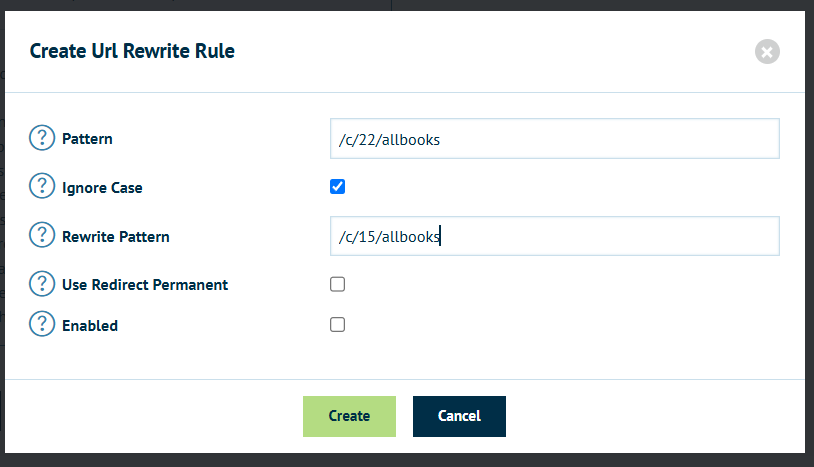Image resolution: width=814 pixels, height=467 pixels.
Task: Check the Enabled checkbox
Action: [x=337, y=325]
